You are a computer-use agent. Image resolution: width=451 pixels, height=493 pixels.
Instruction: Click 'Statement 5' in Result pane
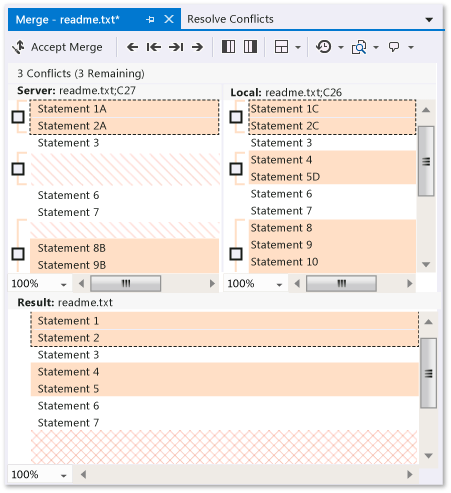pos(225,389)
